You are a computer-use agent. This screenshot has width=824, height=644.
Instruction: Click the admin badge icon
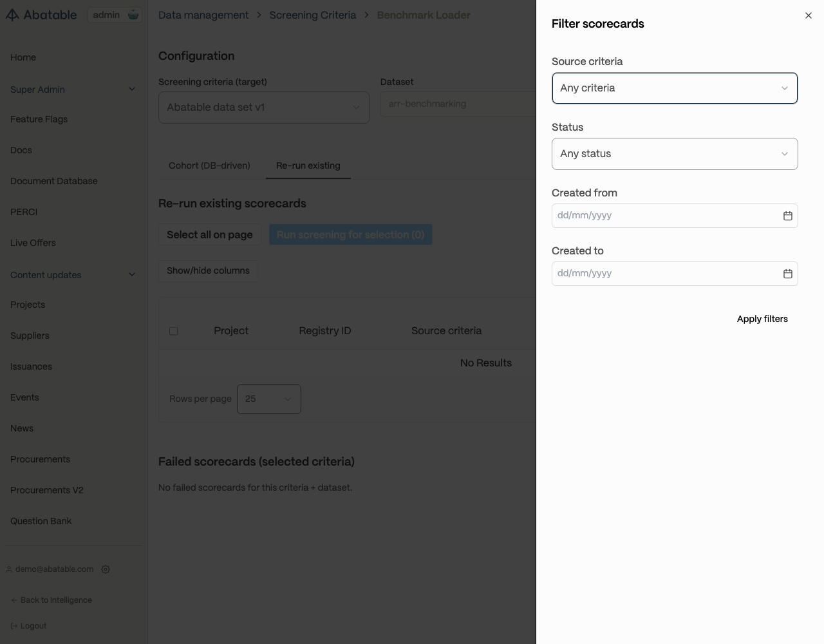pyautogui.click(x=133, y=15)
